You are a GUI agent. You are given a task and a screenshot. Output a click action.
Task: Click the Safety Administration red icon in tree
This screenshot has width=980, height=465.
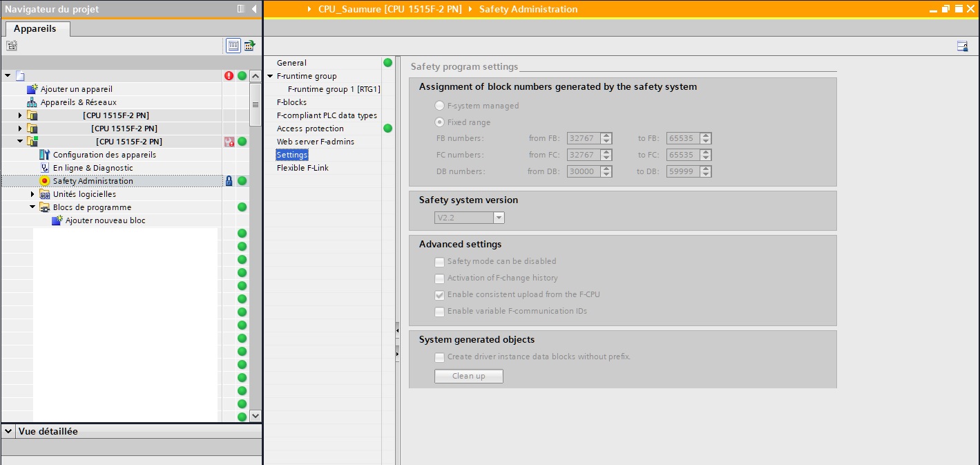45,181
